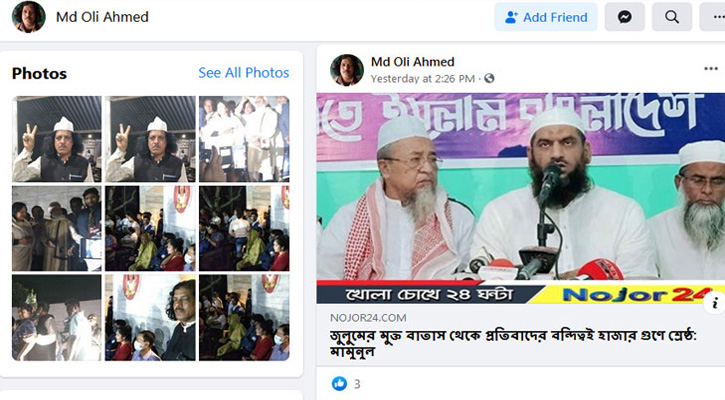Screen dimensions: 725x400
Task: Open the profile header more options ellipsis
Action: (714, 17)
